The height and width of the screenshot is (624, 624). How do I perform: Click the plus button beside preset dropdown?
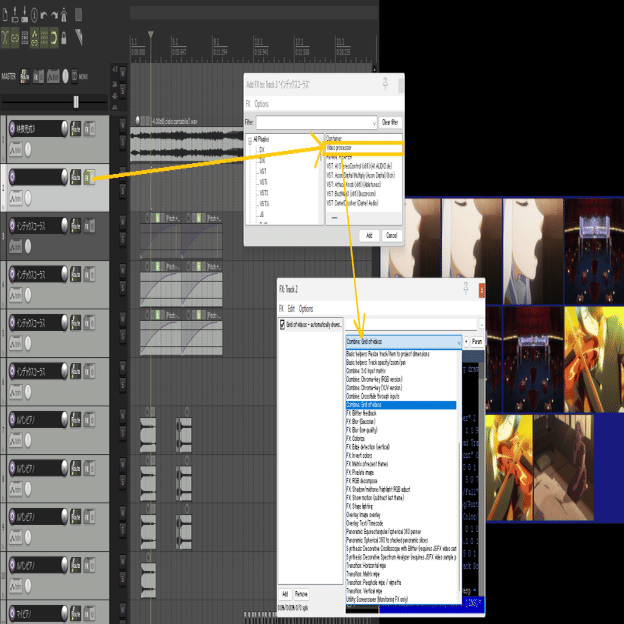(466, 342)
